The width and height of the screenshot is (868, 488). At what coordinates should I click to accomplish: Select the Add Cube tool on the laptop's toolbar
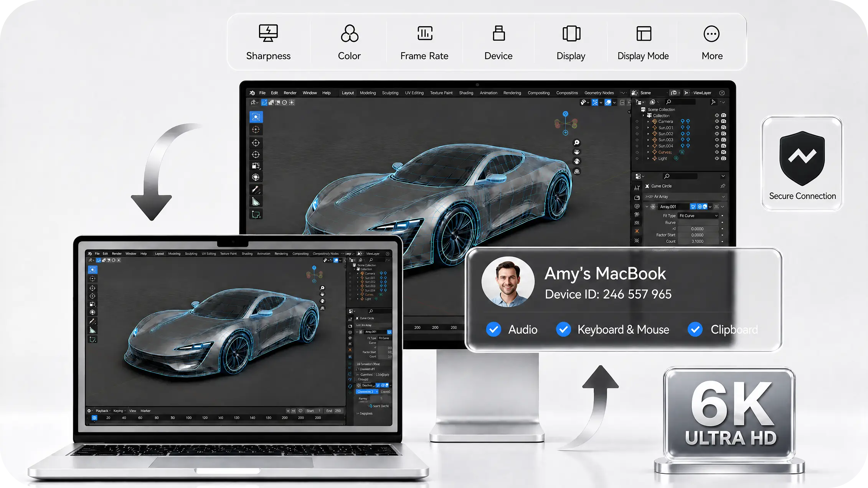tap(92, 340)
